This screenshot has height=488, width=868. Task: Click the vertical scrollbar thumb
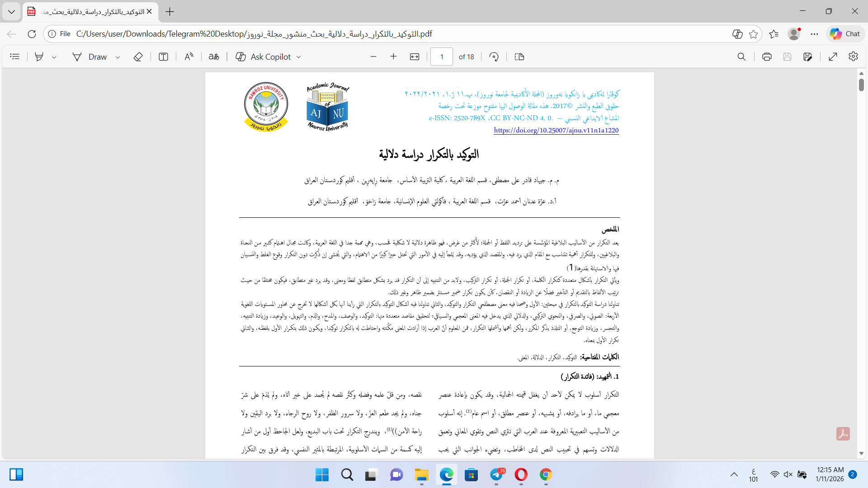tap(861, 84)
